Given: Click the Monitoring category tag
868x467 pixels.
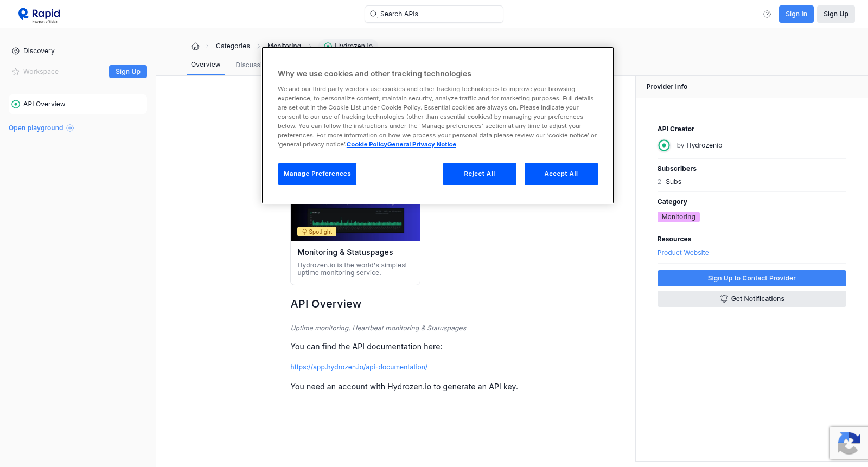Looking at the screenshot, I should (679, 217).
